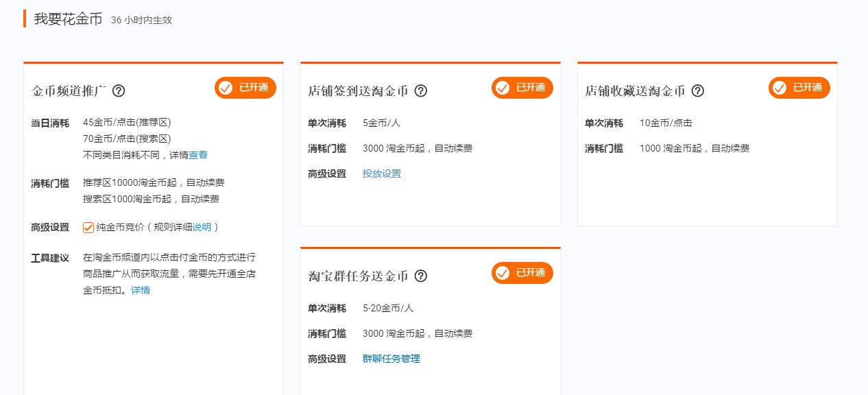This screenshot has height=395, width=868.
Task: Open 说明 link for bidding rules
Action: point(202,226)
